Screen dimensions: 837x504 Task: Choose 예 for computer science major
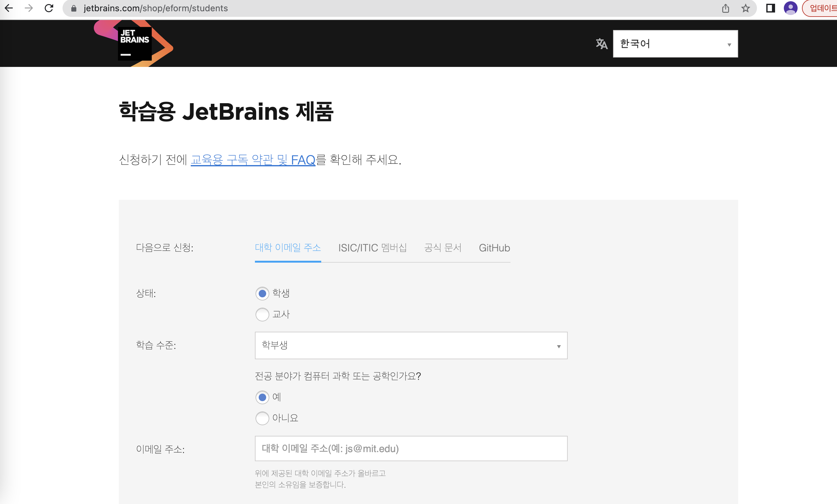click(x=262, y=397)
